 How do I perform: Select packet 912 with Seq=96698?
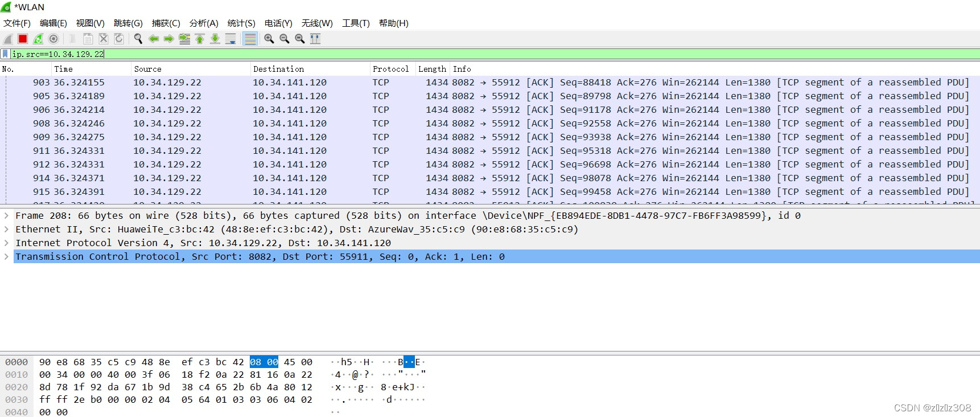pos(490,165)
